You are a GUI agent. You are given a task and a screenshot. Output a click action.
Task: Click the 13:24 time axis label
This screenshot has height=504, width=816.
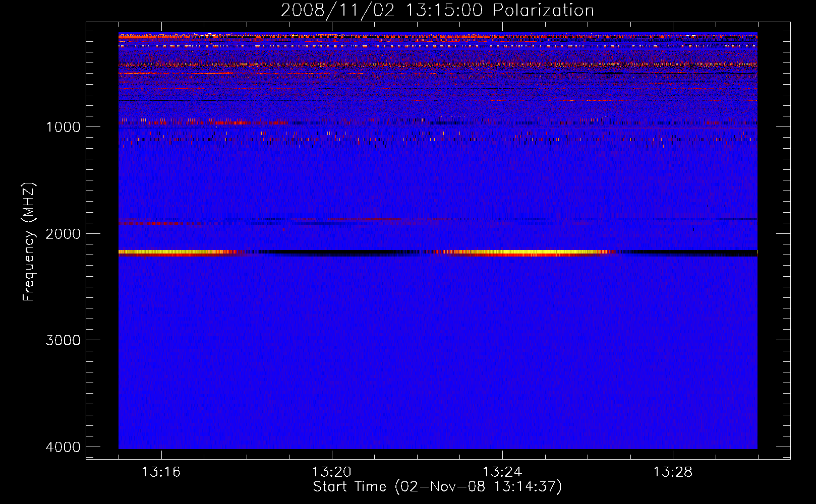502,472
